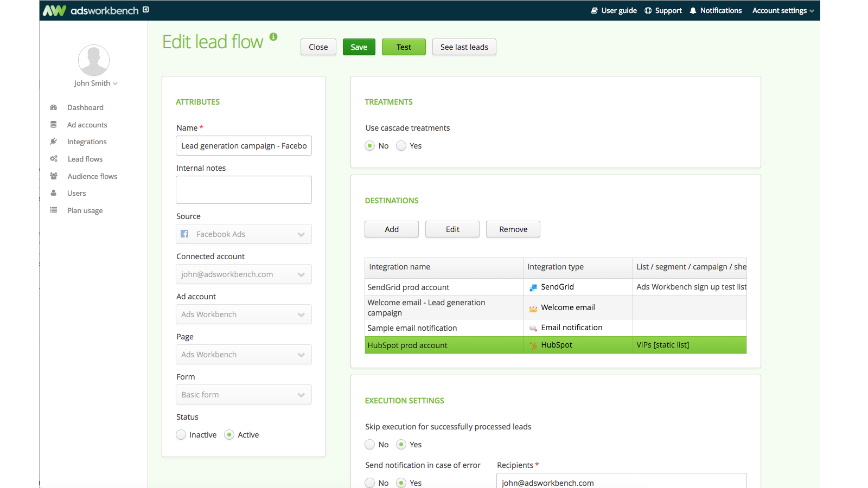Viewport: 868px width, 488px height.
Task: Click the Email notification icon in the destinations list
Action: 532,328
